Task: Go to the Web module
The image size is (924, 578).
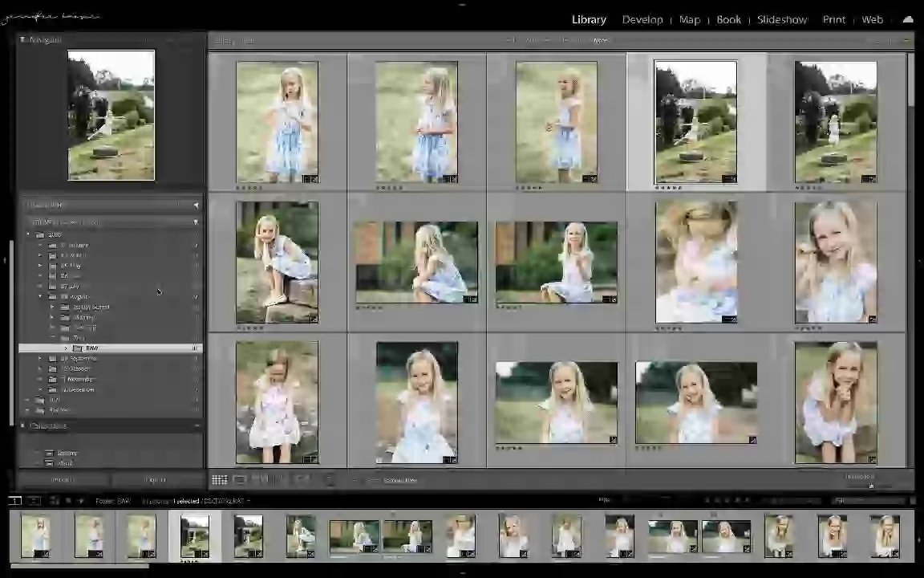Action: pyautogui.click(x=872, y=19)
